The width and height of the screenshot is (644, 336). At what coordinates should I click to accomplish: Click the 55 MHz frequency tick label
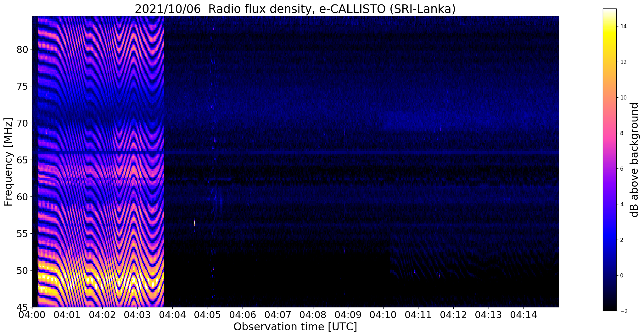click(x=23, y=234)
